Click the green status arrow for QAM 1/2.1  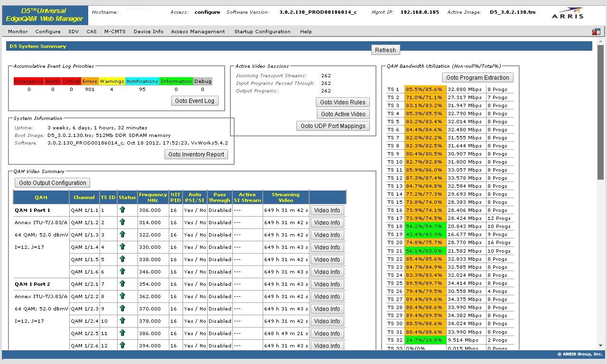coord(122,283)
